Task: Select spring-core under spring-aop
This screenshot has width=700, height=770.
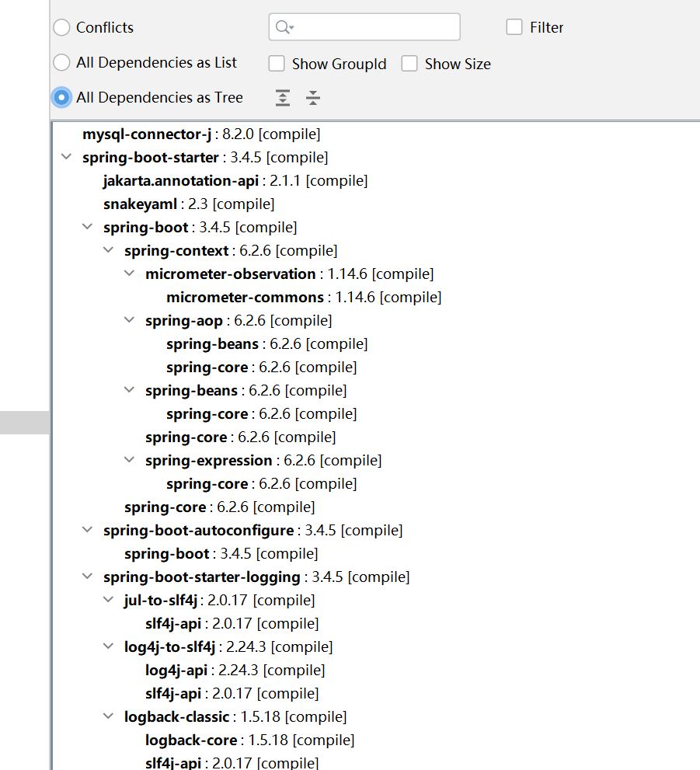Action: click(x=261, y=368)
